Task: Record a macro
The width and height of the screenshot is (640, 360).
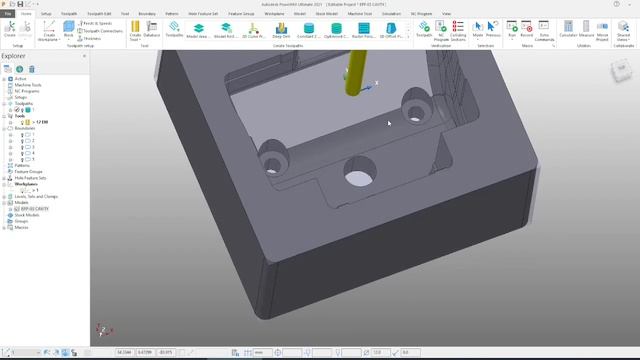Action: [x=527, y=29]
